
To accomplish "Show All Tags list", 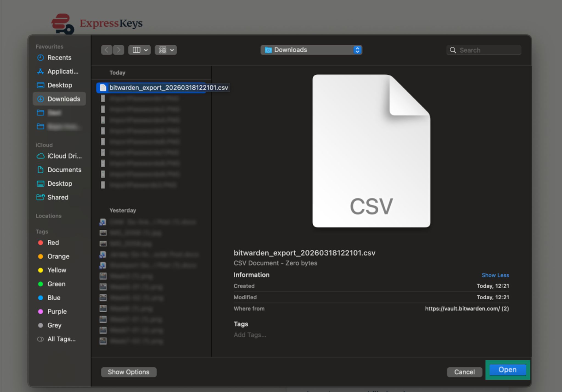I will 61,339.
